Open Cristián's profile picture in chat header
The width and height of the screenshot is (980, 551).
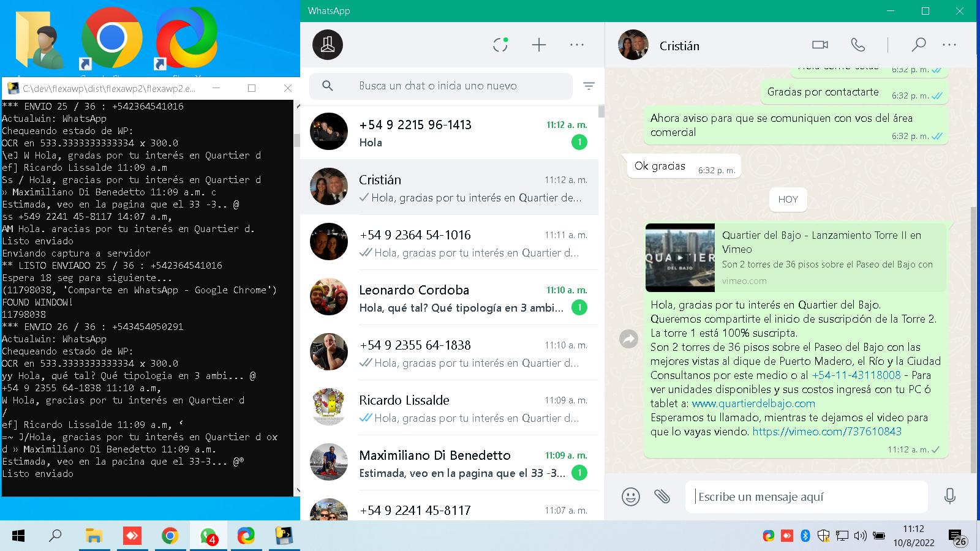pos(633,45)
